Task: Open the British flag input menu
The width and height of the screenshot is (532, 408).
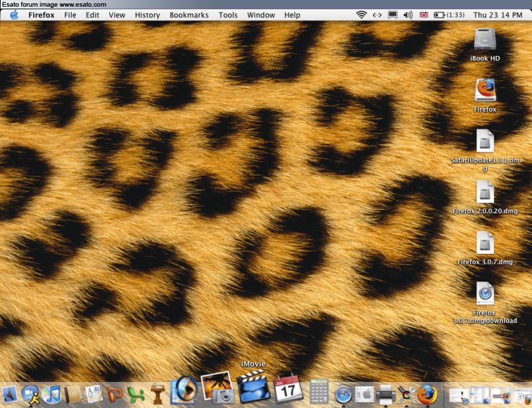Action: [424, 15]
